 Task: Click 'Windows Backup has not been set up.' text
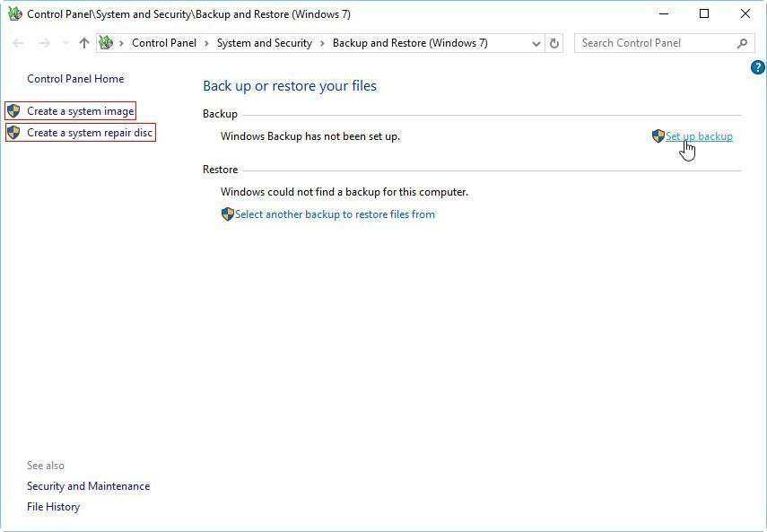point(310,136)
